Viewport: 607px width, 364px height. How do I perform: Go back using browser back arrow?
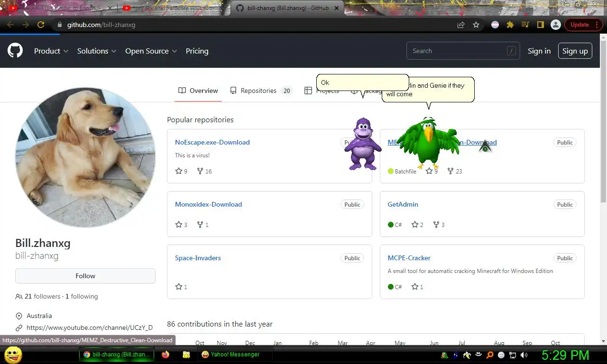10,25
